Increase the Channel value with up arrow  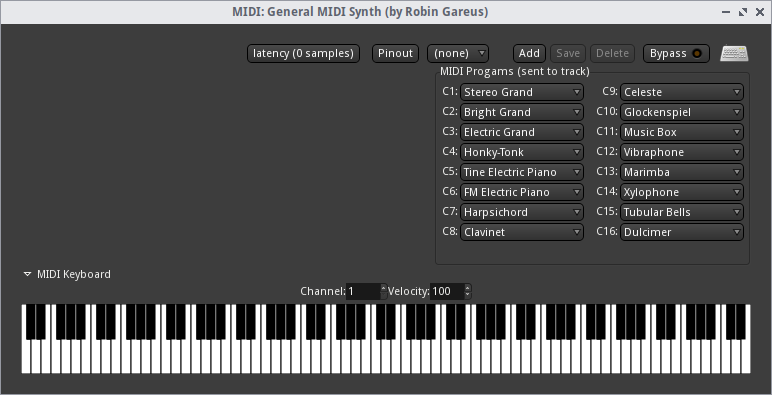[384, 287]
